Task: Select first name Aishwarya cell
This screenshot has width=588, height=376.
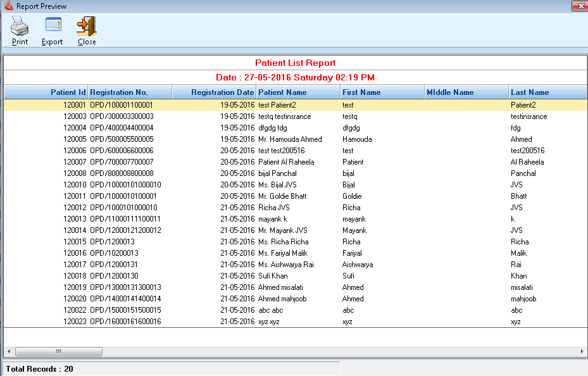Action: tap(358, 265)
